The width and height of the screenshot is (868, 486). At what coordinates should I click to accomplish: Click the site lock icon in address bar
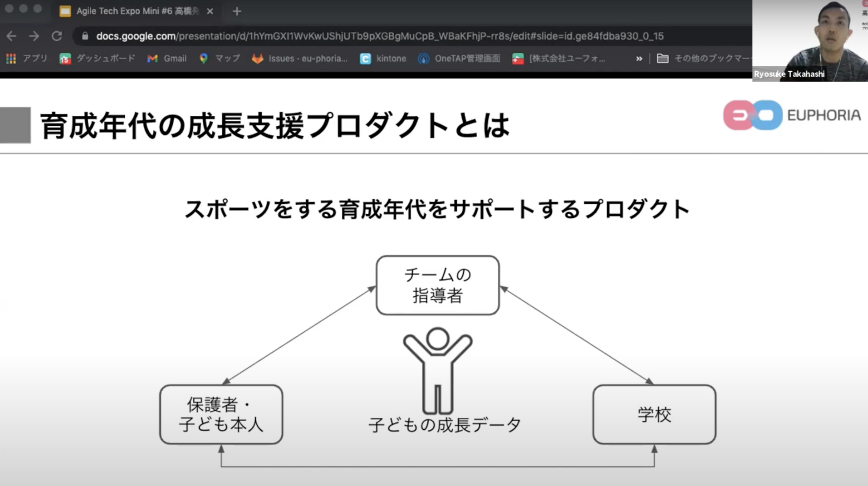pos(85,36)
